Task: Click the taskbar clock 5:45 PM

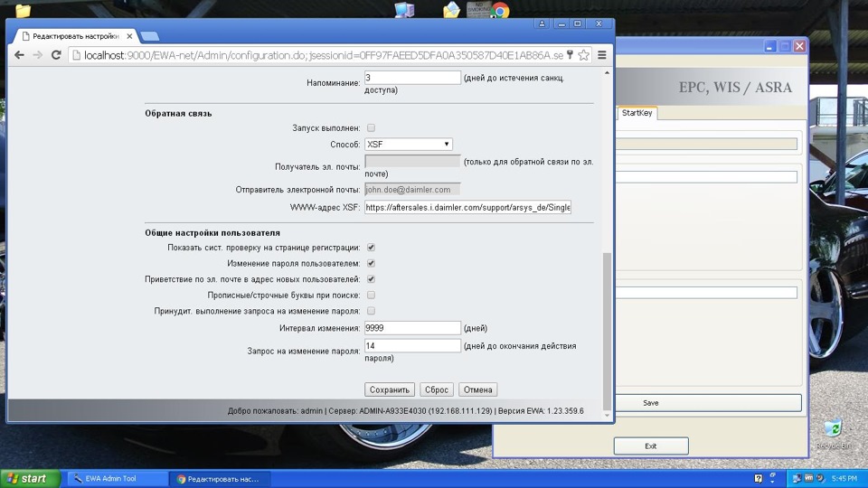Action: point(844,479)
